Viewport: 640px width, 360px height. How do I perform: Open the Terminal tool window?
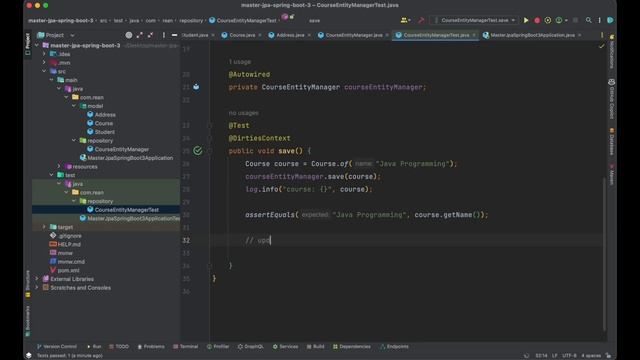185,347
